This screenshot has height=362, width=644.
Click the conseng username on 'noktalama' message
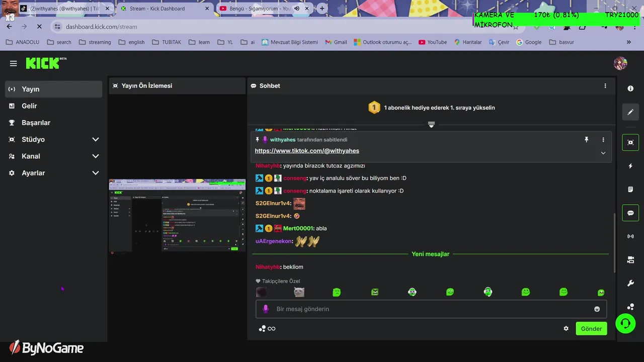pos(295,191)
